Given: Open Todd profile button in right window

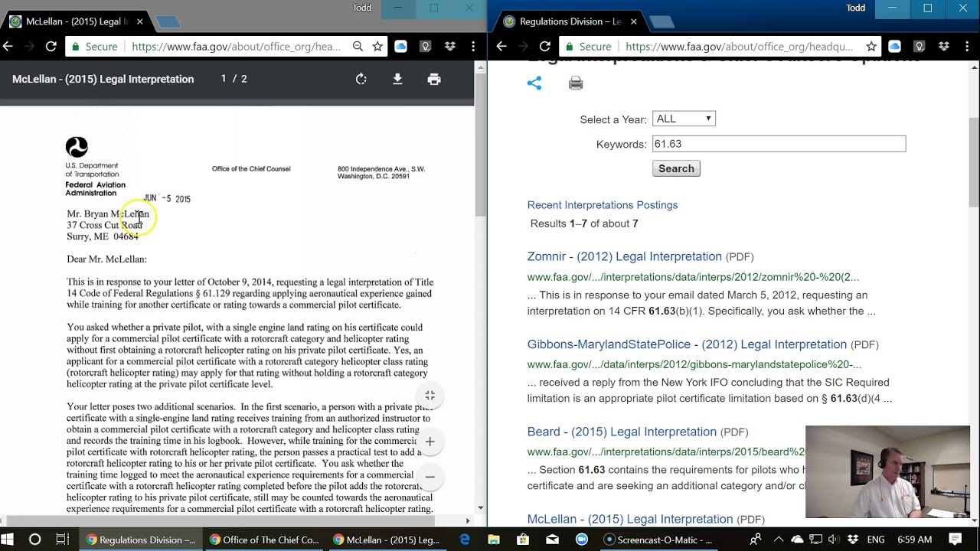Looking at the screenshot, I should coord(856,8).
